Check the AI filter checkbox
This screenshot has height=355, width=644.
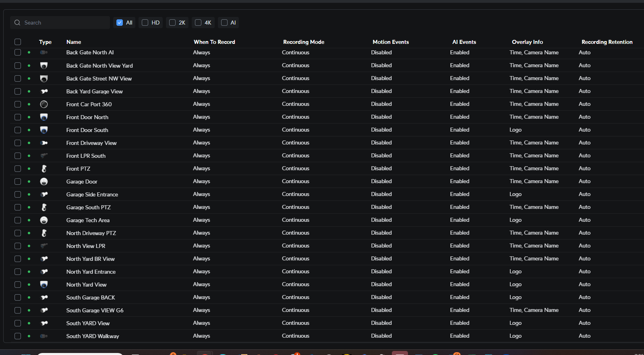(x=224, y=23)
